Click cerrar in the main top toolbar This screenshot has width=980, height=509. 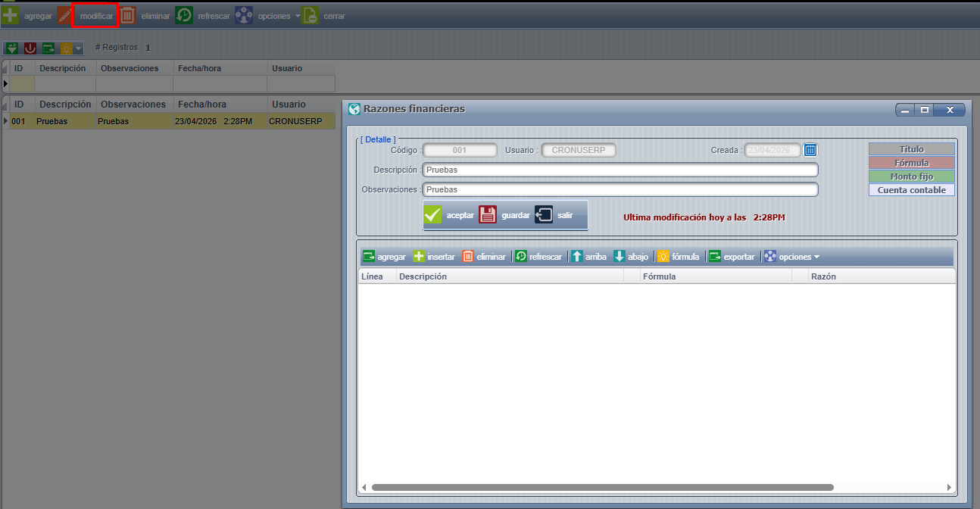[324, 16]
